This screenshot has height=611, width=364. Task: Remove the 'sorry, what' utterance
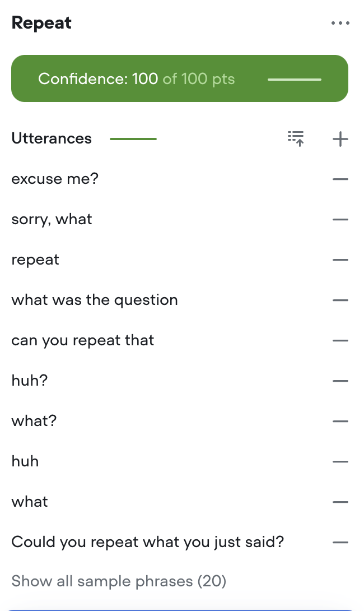pyautogui.click(x=340, y=219)
